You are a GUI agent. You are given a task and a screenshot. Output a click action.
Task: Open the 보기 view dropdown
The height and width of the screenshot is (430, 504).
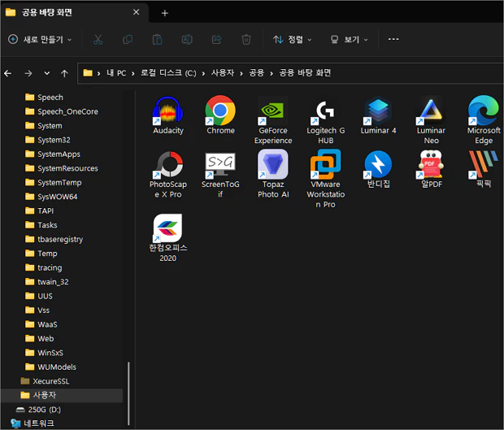[349, 40]
